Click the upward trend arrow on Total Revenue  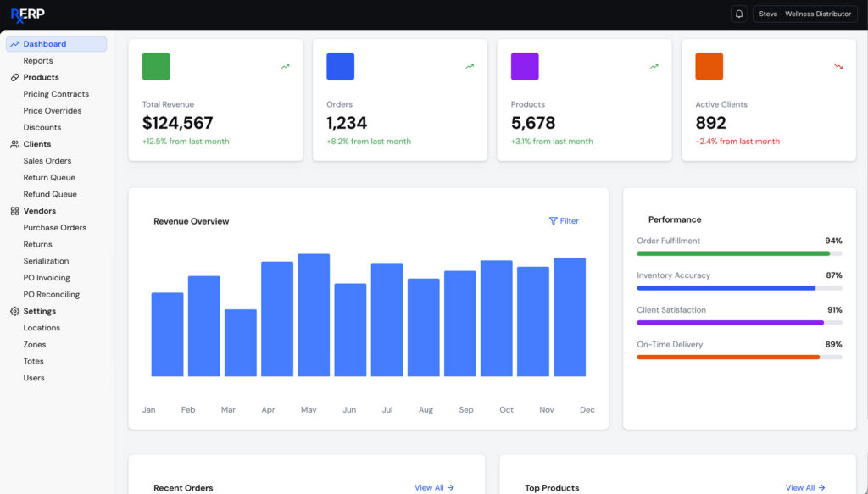coord(286,66)
